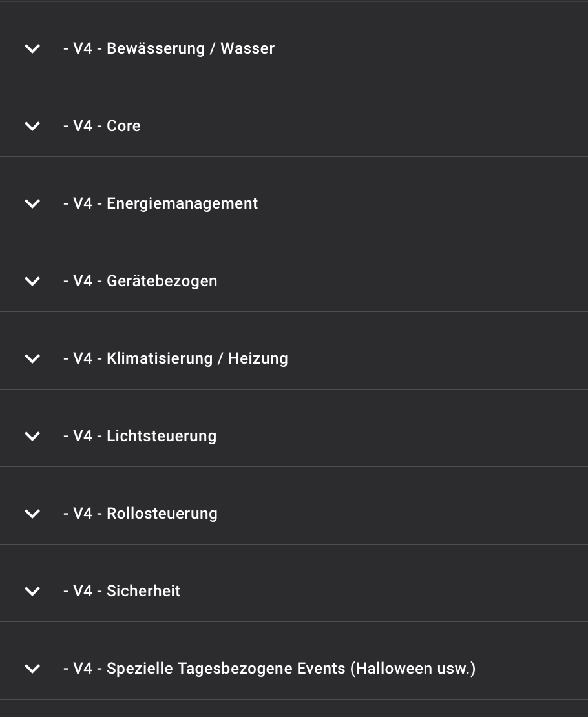The image size is (588, 717).
Task: Expand the Spezielle Tagesbezogene Events arrow icon
Action: tap(33, 669)
